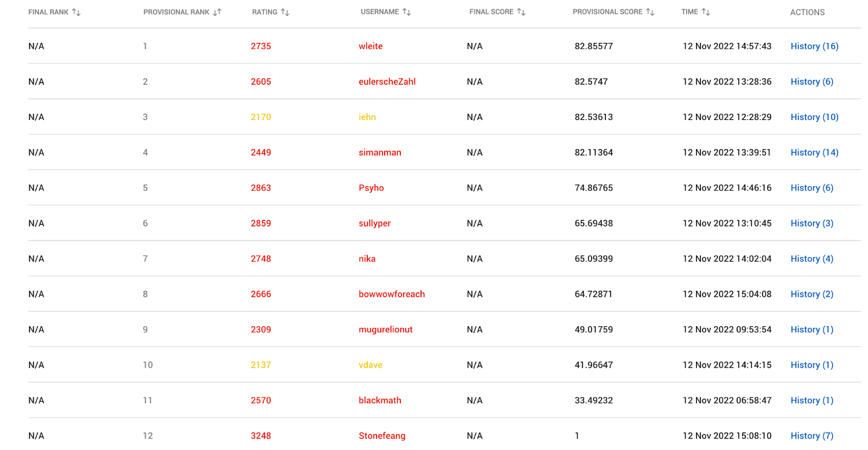Click Final Score sort arrows icon
Image resolution: width=868 pixels, height=450 pixels.
coord(521,12)
